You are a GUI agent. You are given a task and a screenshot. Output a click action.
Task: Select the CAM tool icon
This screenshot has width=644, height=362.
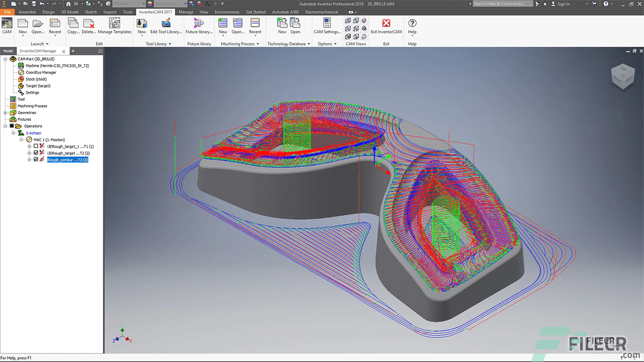coord(7,25)
